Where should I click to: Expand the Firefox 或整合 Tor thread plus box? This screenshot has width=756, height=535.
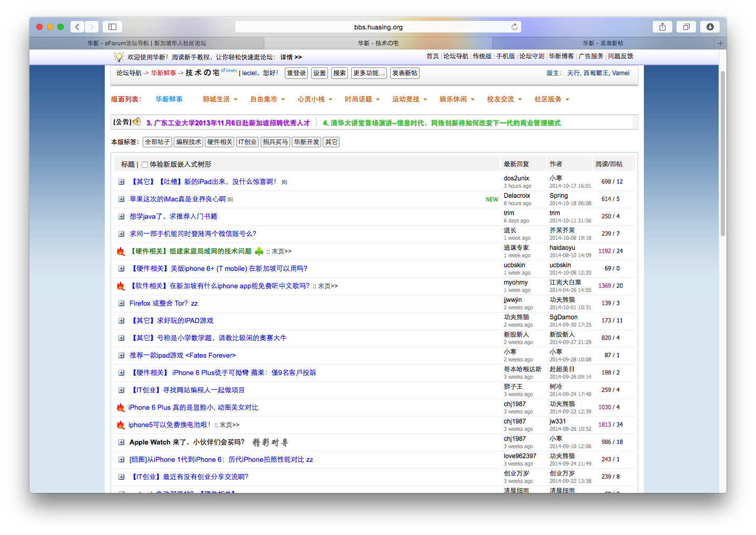[121, 304]
